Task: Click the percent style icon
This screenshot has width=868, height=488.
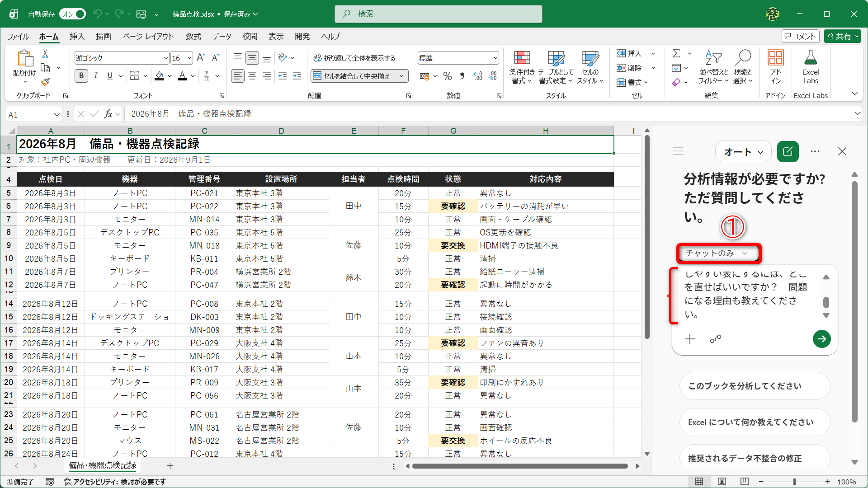Action: coord(448,76)
